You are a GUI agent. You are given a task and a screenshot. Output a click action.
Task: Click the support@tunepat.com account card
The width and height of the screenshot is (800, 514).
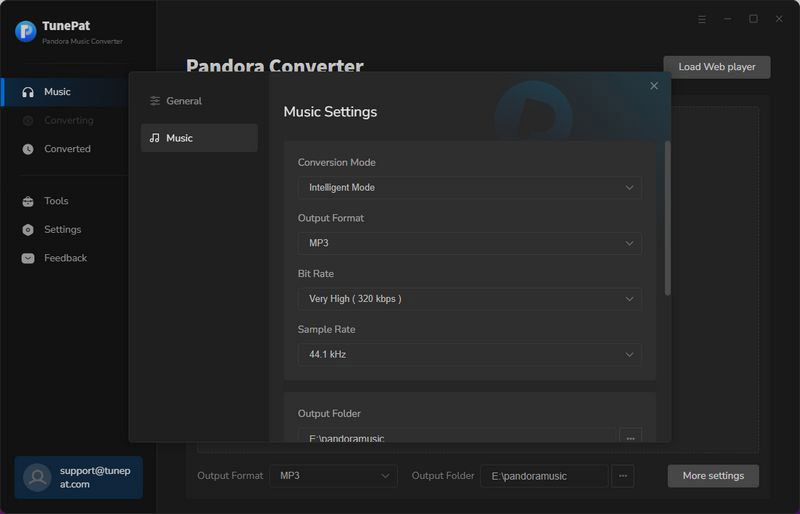point(79,477)
